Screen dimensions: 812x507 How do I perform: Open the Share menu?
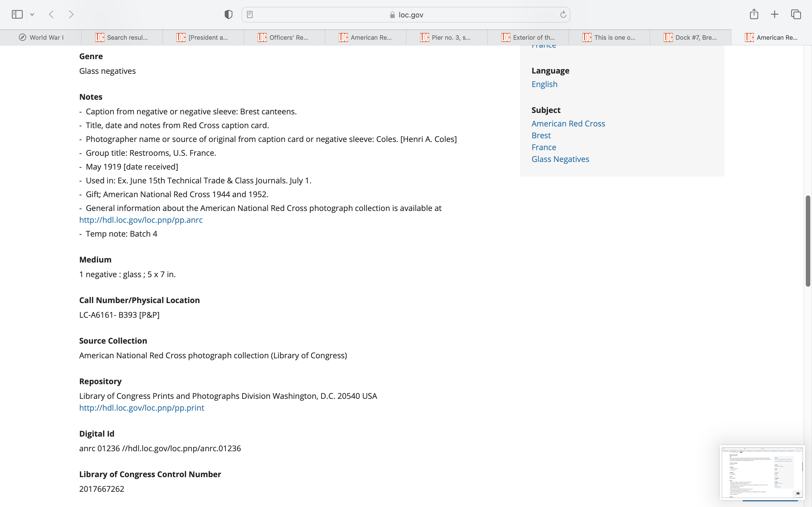(754, 14)
